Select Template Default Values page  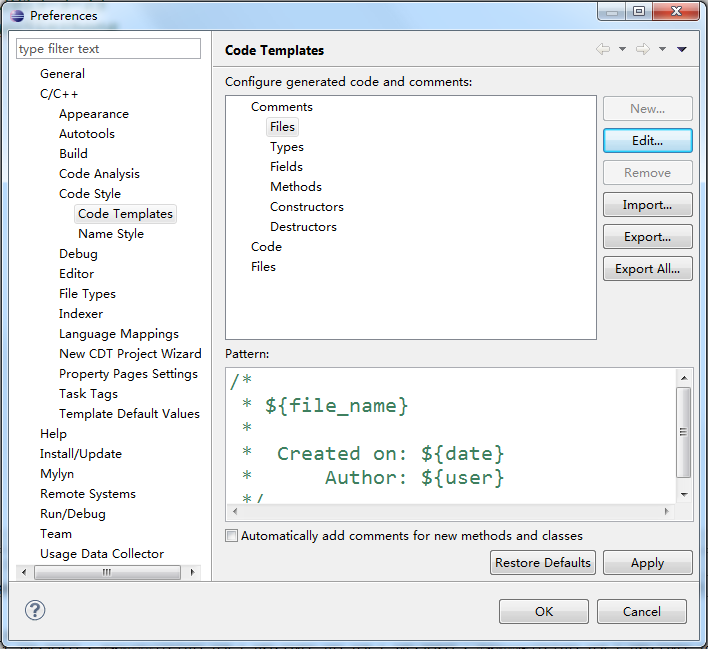pyautogui.click(x=129, y=414)
